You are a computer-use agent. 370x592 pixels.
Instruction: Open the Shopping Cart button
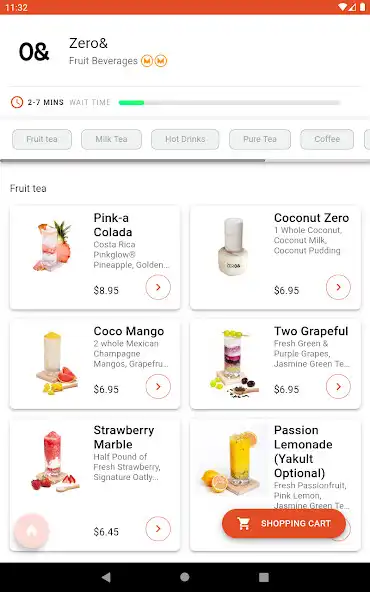284,523
